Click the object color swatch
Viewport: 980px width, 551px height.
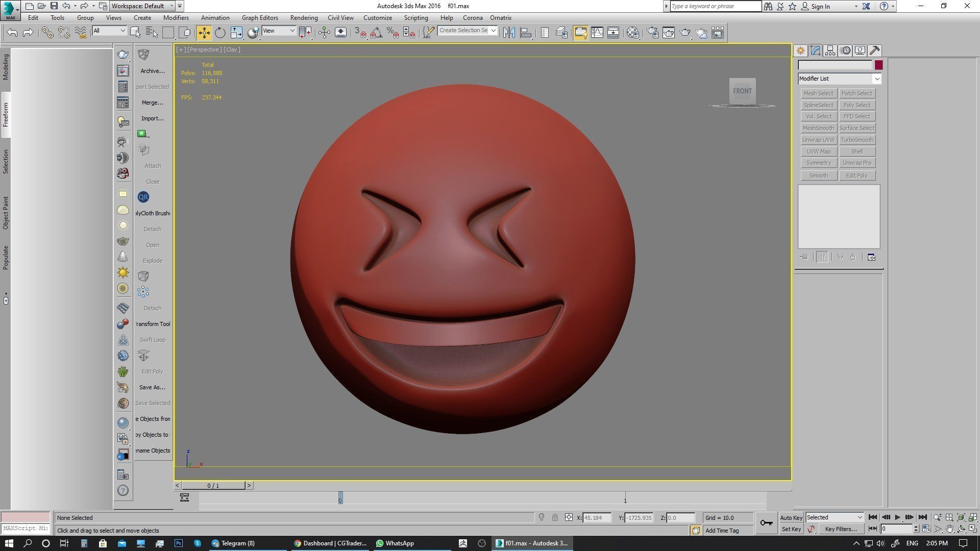(x=878, y=65)
